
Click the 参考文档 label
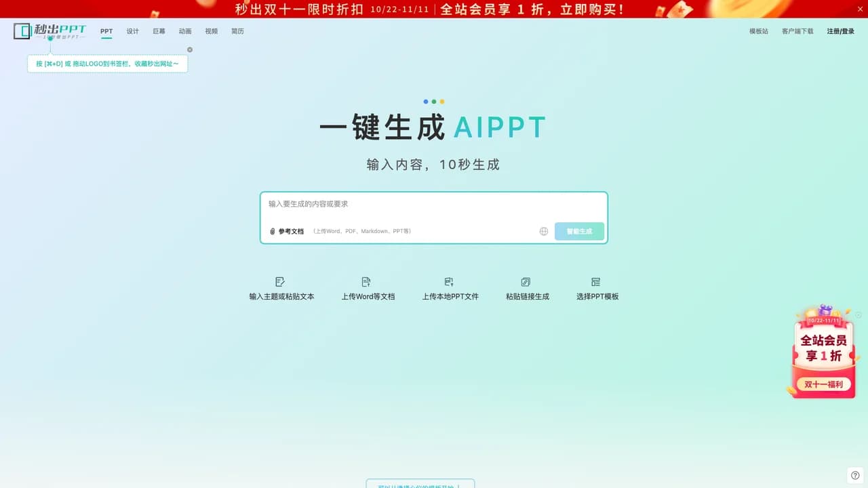tap(291, 231)
